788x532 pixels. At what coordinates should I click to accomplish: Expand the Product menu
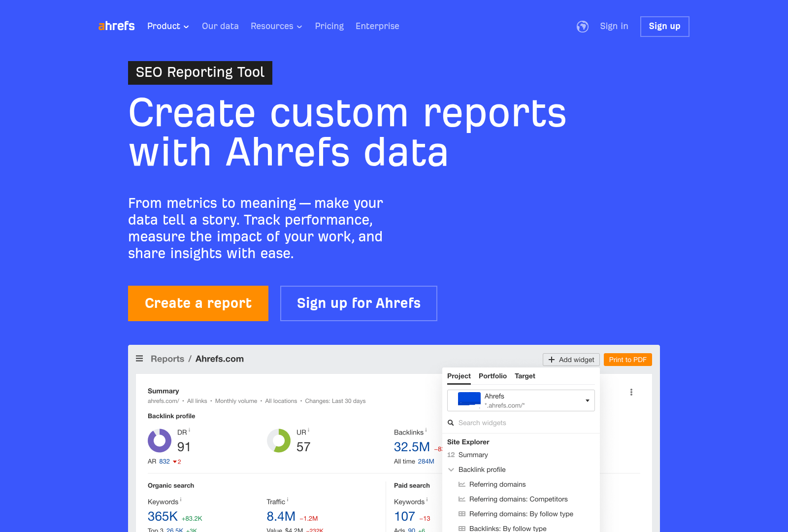click(x=168, y=26)
